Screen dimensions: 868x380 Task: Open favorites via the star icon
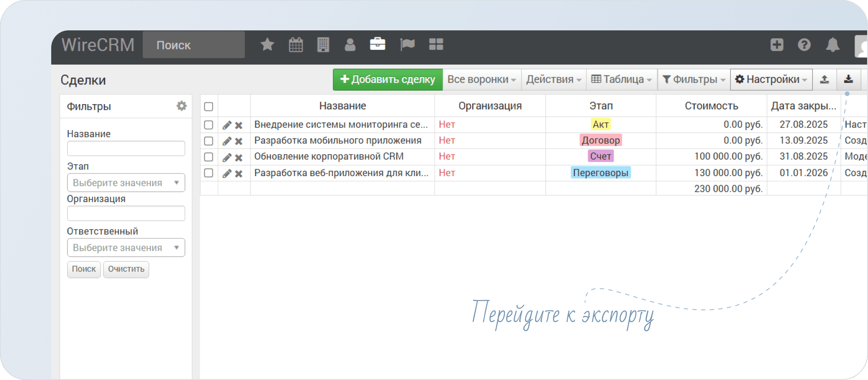pos(267,45)
